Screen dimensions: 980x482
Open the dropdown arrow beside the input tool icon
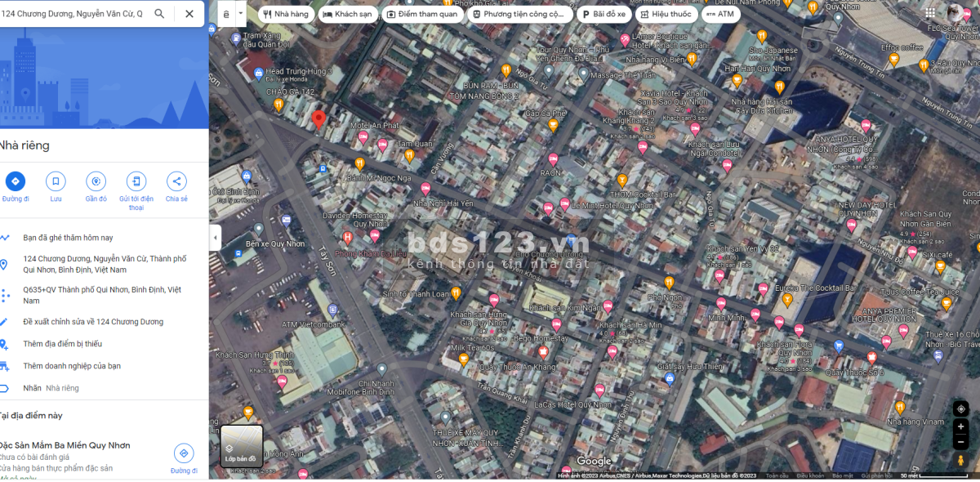pyautogui.click(x=240, y=14)
